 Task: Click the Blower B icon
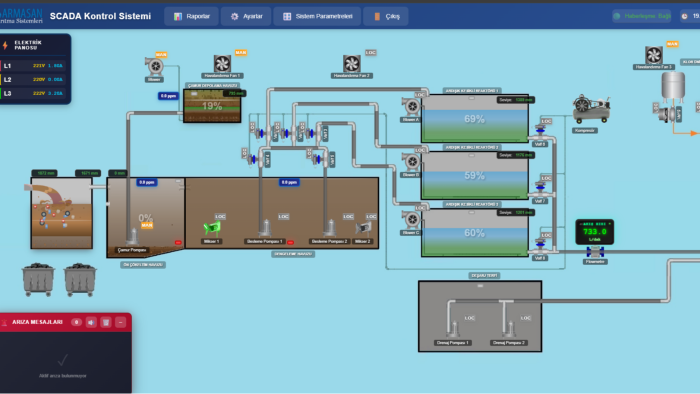click(411, 162)
